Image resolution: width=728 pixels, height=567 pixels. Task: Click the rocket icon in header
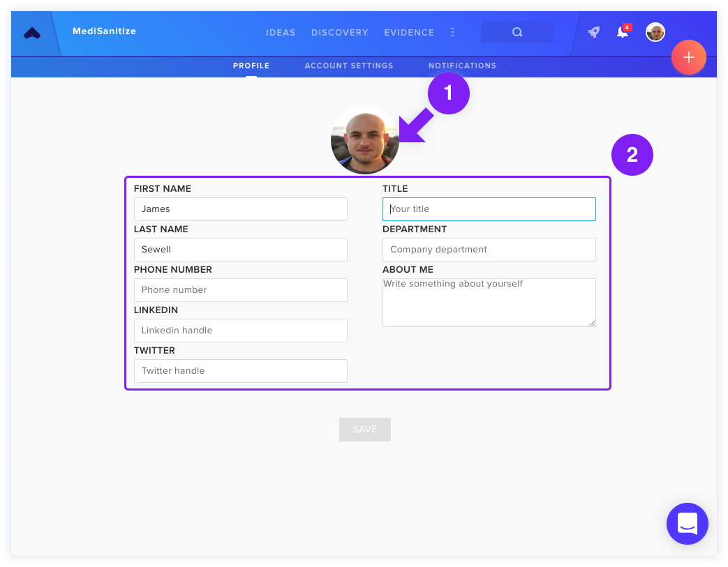(x=594, y=32)
